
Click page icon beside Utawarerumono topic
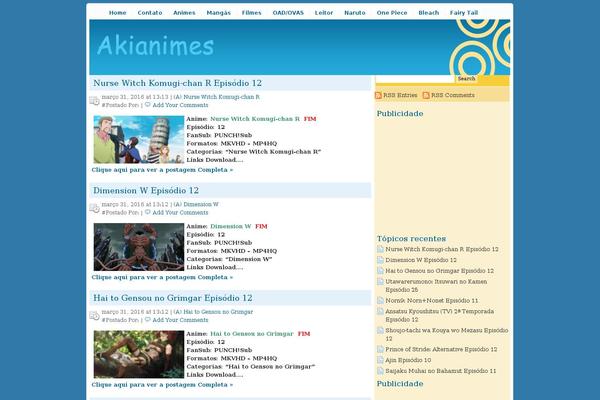pos(380,281)
